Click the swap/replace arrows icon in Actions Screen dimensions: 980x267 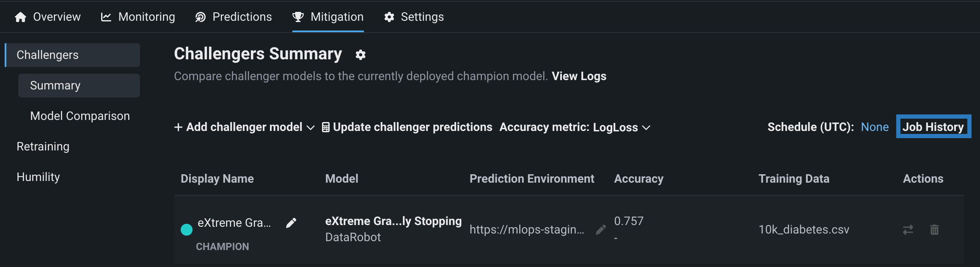point(908,230)
